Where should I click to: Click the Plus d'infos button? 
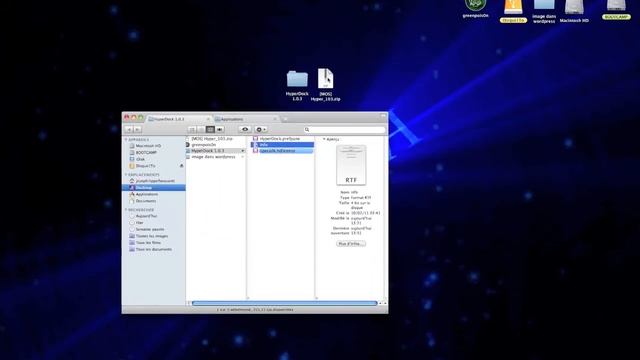tap(351, 244)
